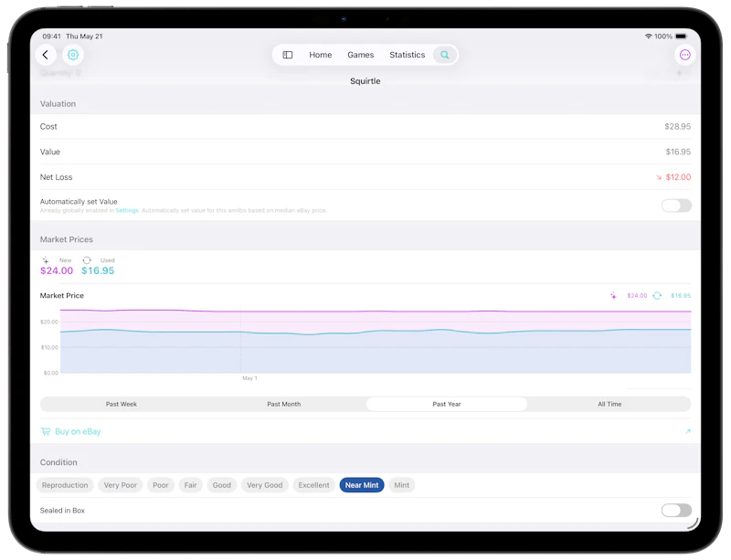731x560 pixels.
Task: Click the eBay shopping cart icon
Action: coord(45,432)
